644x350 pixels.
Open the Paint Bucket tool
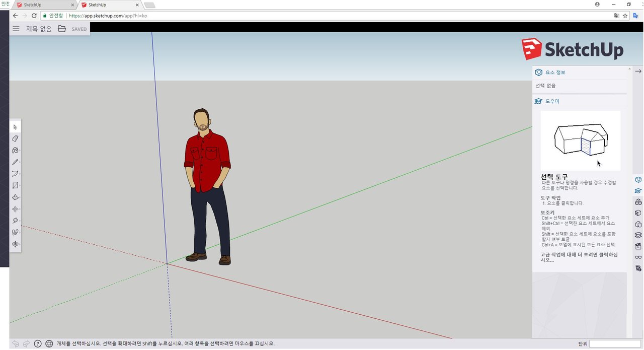point(15,150)
